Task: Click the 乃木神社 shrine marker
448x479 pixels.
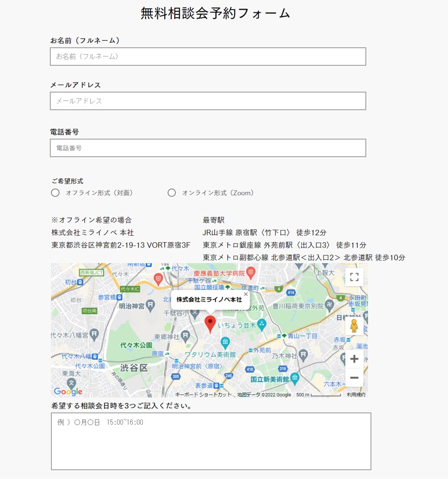Action: (x=303, y=355)
